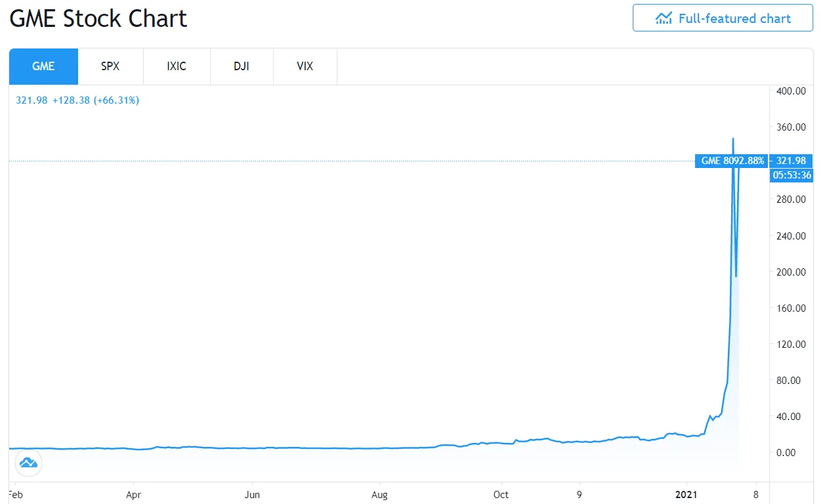Click the chart icon in Full-featured chart button
Image resolution: width=827 pixels, height=504 pixels.
(x=664, y=18)
